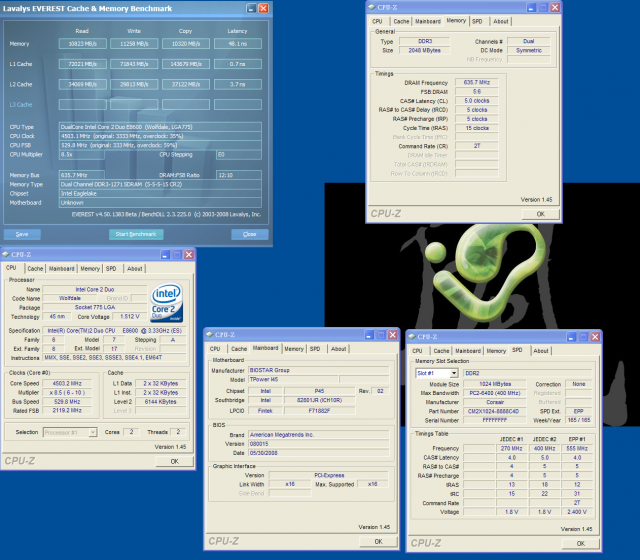Go to About tab in CPU-Z SPD window

tap(541, 351)
